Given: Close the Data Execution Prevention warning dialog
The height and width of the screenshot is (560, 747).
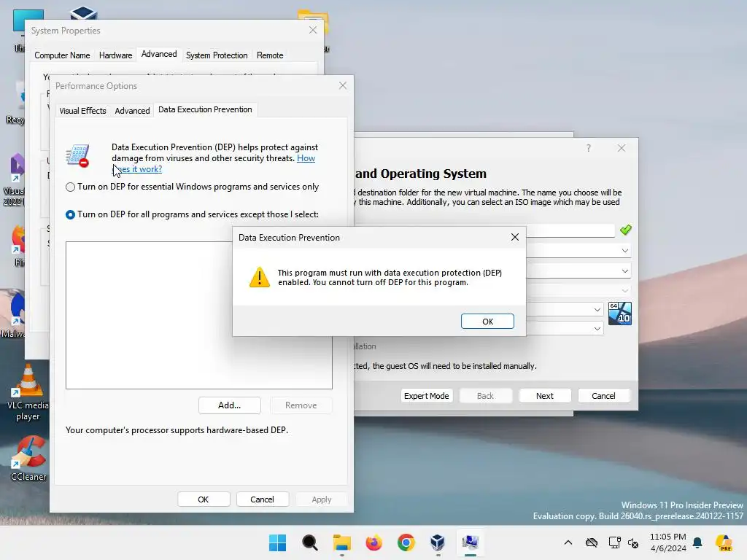Looking at the screenshot, I should (x=514, y=237).
